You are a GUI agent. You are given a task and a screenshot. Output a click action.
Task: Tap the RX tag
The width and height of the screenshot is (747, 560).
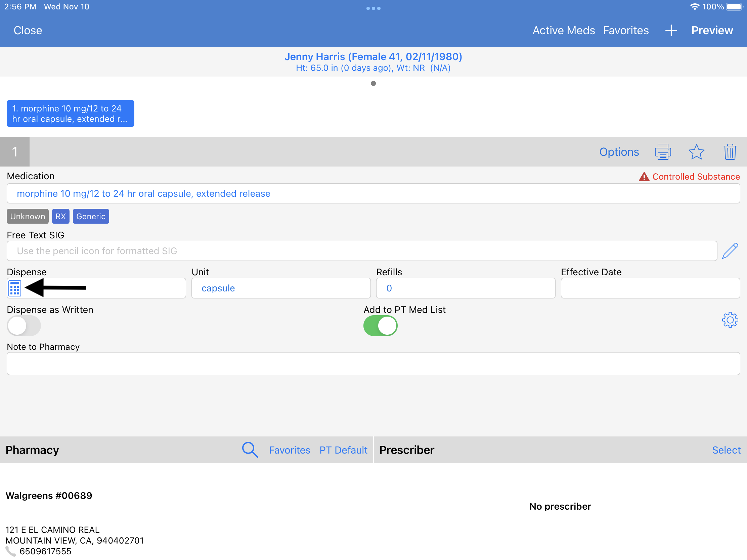[x=60, y=216]
